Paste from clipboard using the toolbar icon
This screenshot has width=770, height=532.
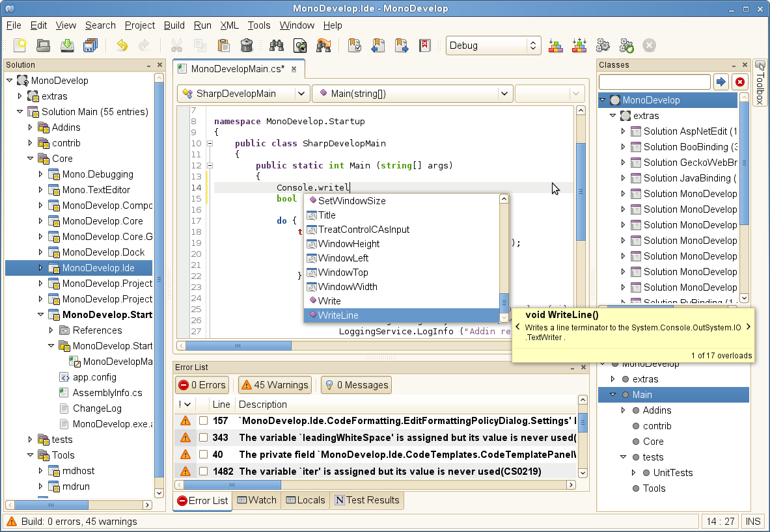point(223,45)
